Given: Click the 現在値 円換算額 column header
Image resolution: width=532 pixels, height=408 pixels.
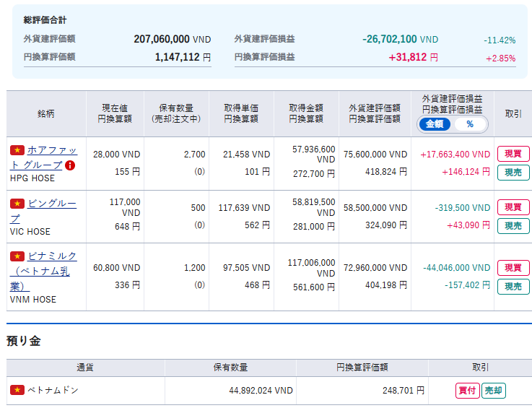Looking at the screenshot, I should [115, 113].
